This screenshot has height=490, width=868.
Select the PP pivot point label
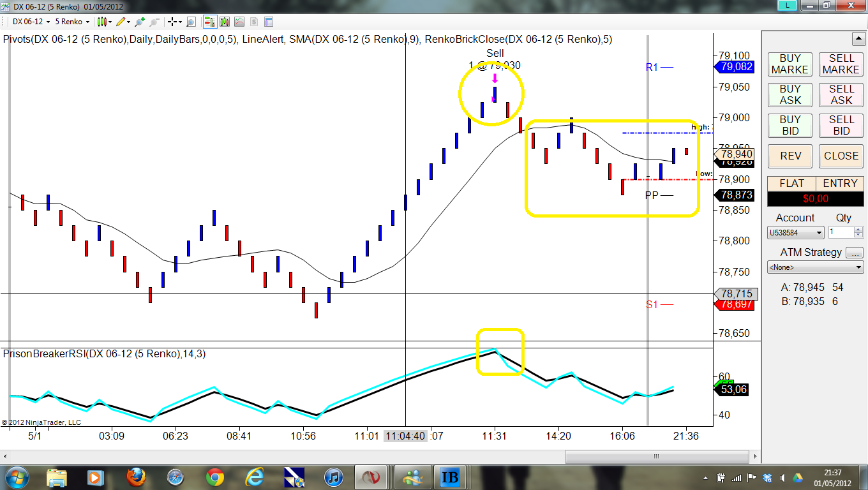coord(652,195)
